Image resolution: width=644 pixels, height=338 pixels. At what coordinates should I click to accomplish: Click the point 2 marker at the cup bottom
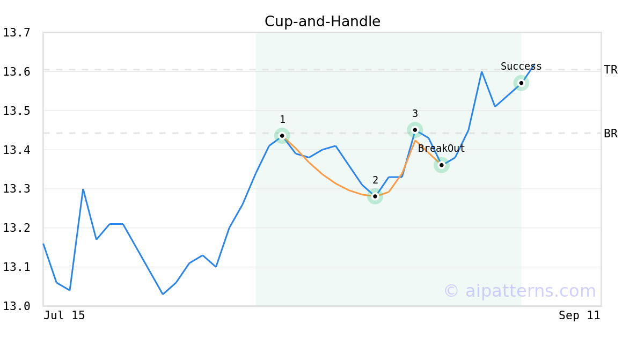pos(375,196)
